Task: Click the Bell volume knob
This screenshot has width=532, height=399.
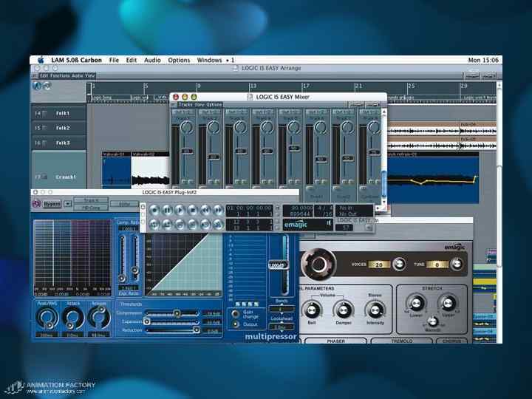Action: click(312, 310)
